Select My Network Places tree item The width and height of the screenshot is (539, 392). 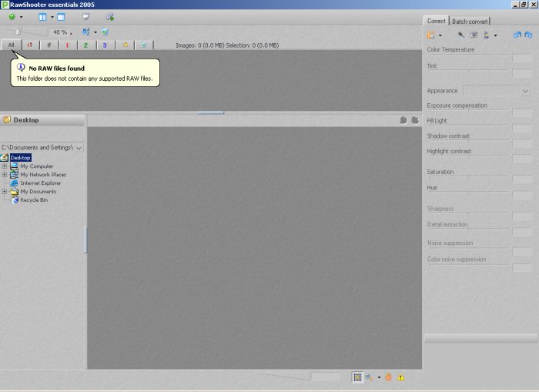[x=43, y=175]
